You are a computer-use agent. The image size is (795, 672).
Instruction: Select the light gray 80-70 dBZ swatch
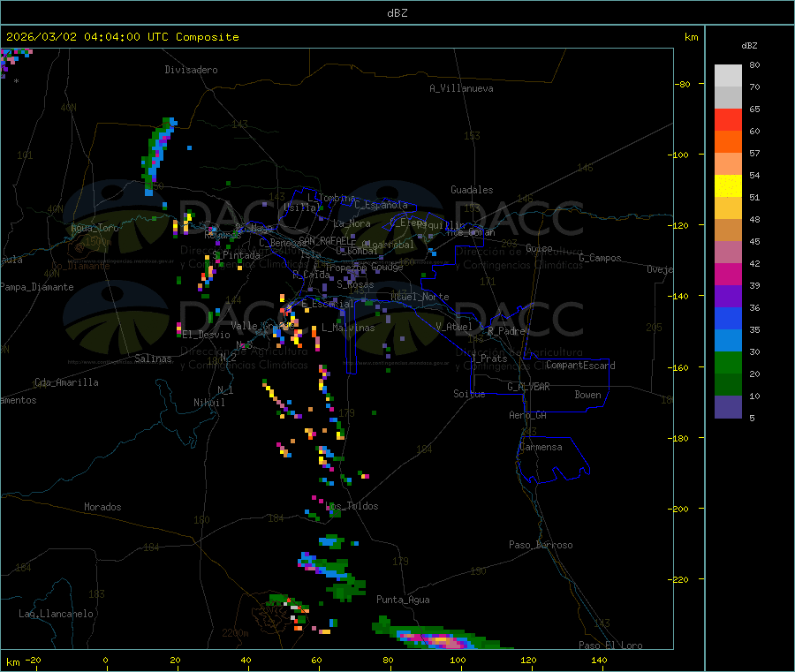[728, 76]
